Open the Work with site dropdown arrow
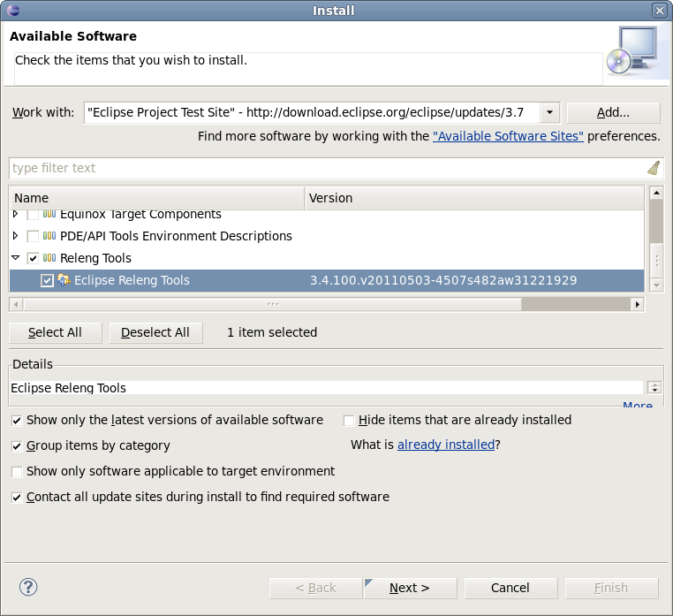 (x=550, y=112)
